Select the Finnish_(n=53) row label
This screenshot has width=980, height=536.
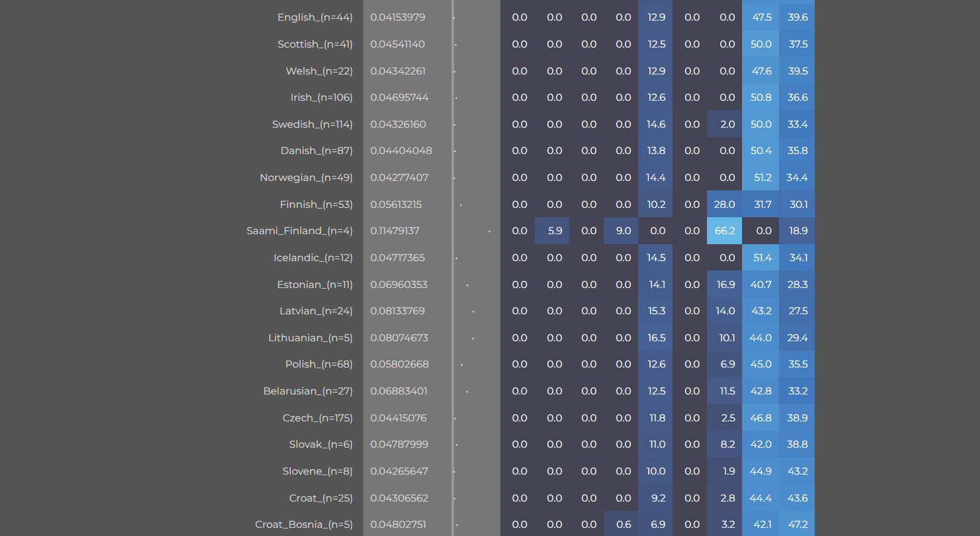(x=316, y=205)
